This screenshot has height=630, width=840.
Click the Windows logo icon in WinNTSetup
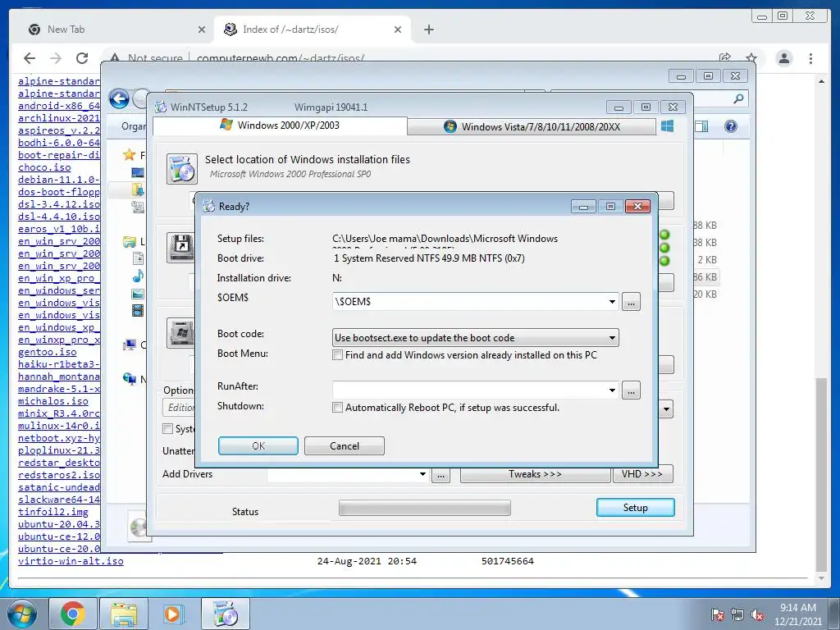pos(667,126)
